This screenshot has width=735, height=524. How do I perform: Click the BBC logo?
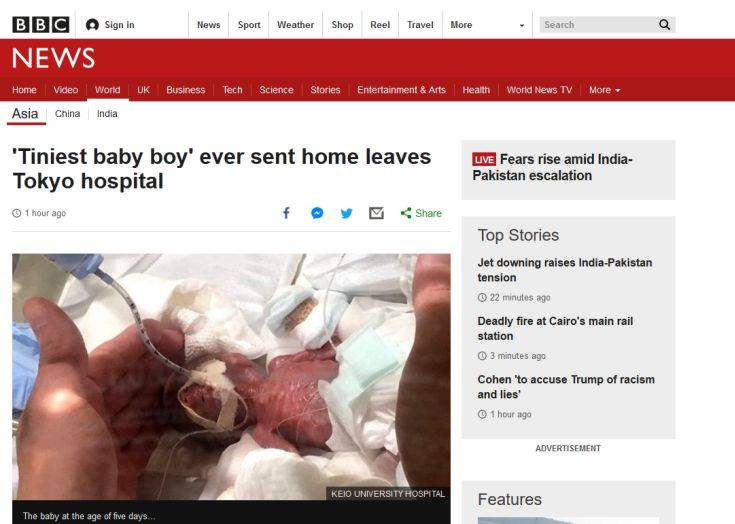(41, 24)
